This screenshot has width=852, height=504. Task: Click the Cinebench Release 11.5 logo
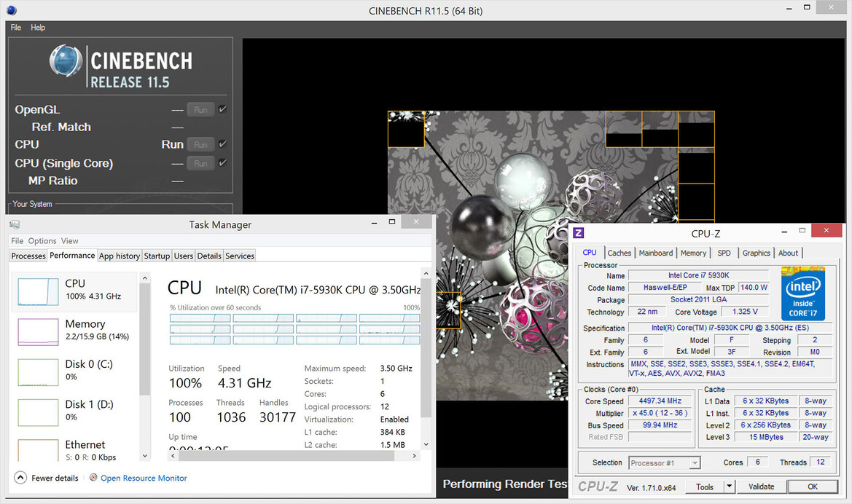[121, 67]
